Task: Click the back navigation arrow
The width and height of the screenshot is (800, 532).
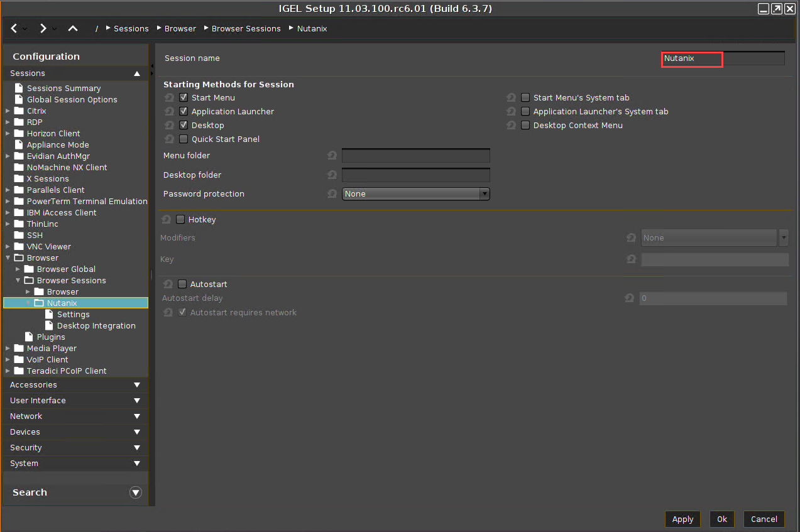Action: pos(14,28)
